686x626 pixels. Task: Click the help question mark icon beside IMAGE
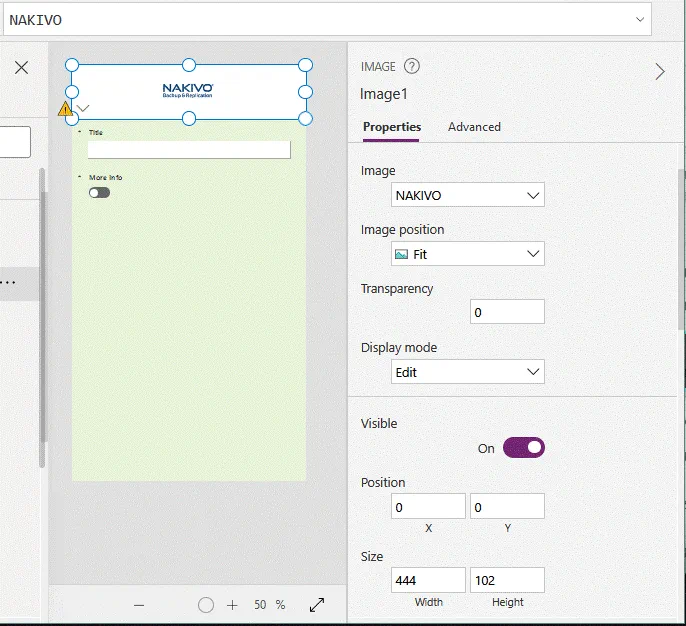click(412, 67)
